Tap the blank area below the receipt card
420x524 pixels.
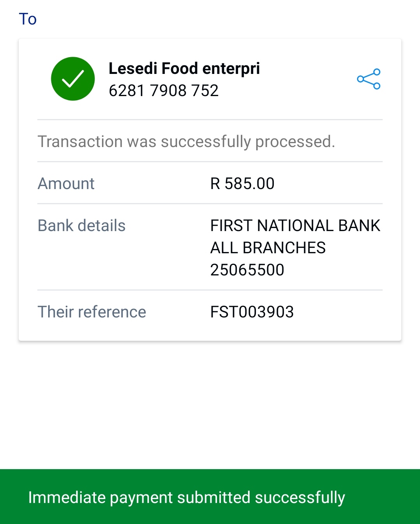210,405
